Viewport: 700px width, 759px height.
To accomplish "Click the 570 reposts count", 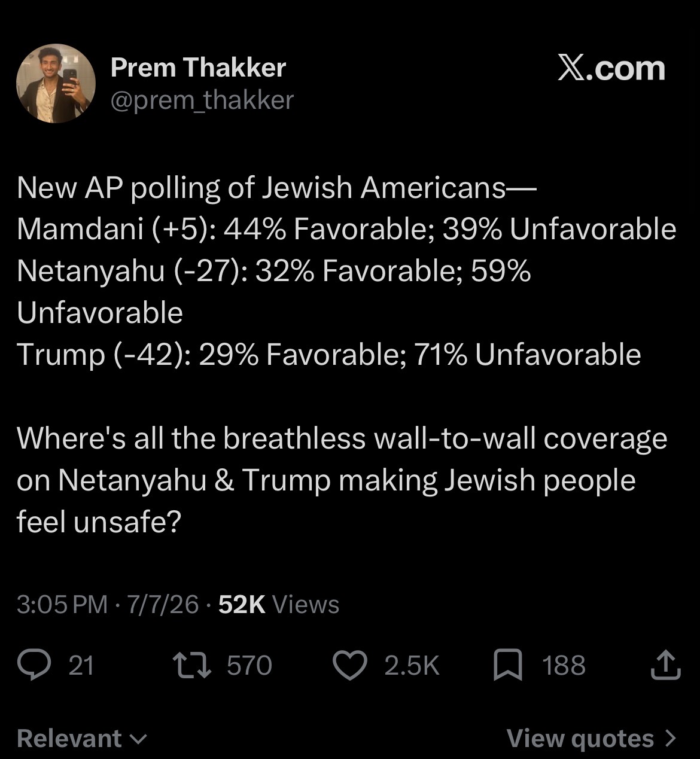I will pos(249,665).
